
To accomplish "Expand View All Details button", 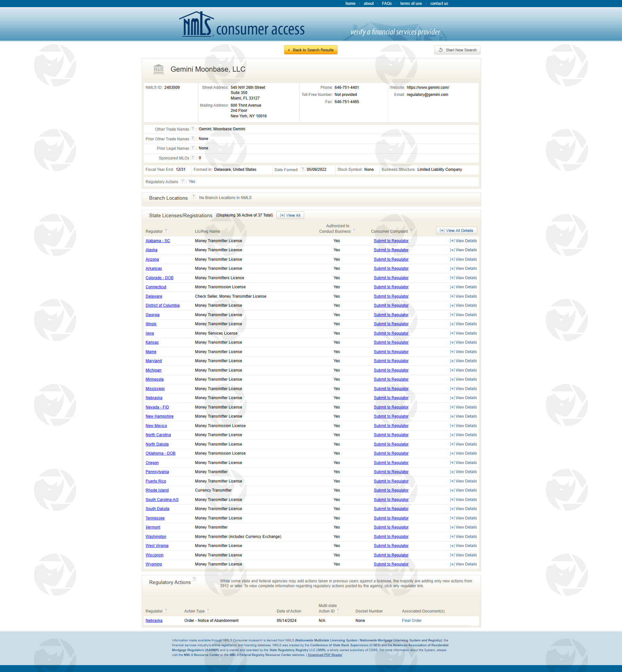I will (x=456, y=231).
